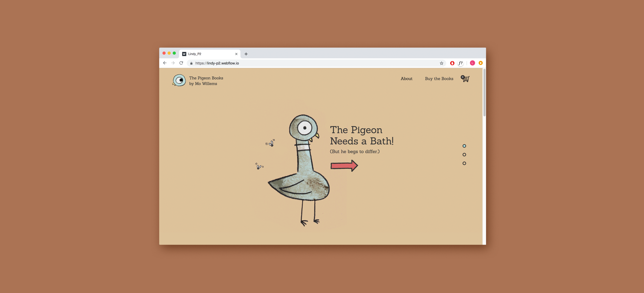
Task: Click the red arrow under the title
Action: point(344,166)
